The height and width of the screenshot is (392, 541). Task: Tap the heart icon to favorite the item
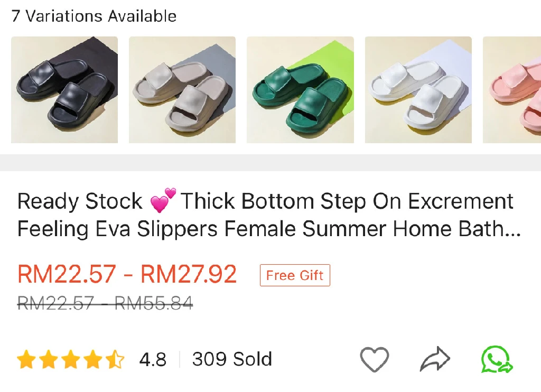[x=374, y=360]
